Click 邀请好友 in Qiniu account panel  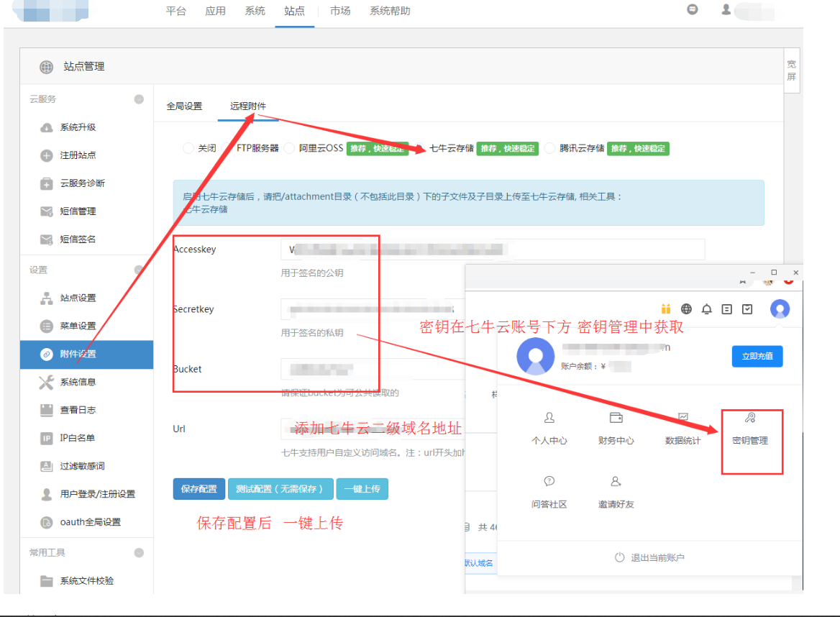616,493
